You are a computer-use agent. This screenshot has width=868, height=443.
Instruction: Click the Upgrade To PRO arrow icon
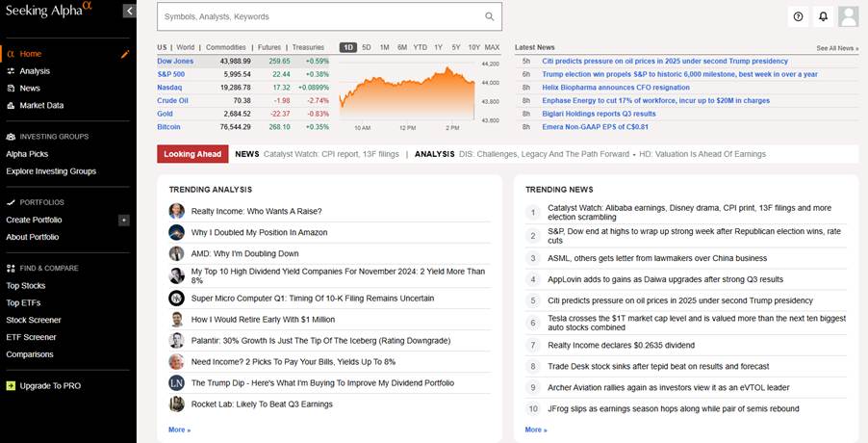pos(11,386)
